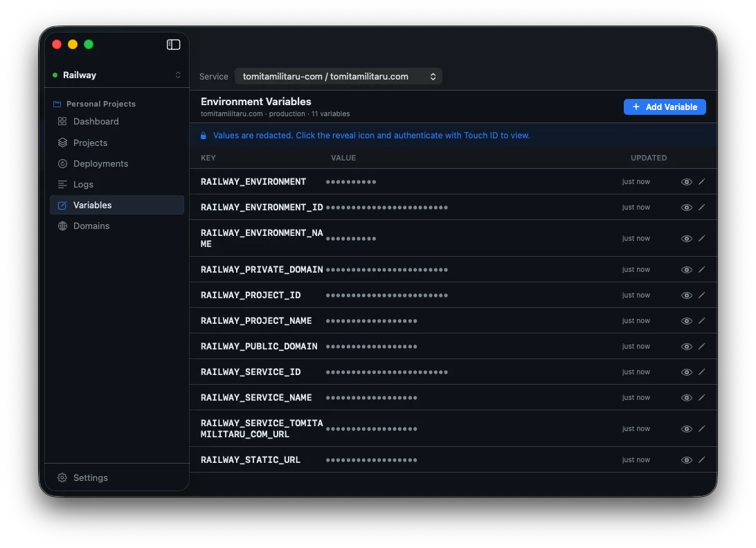The image size is (756, 548).
Task: Collapse the sidebar using the panel icon
Action: click(173, 44)
